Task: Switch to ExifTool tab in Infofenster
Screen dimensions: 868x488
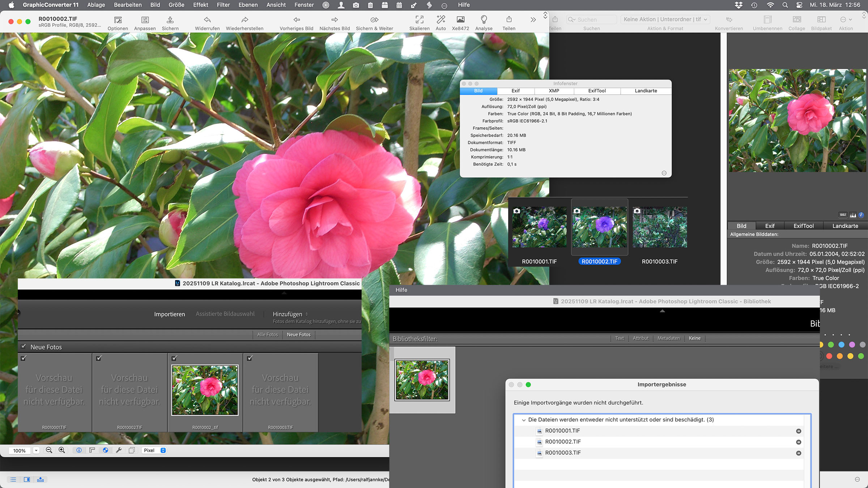Action: point(597,91)
